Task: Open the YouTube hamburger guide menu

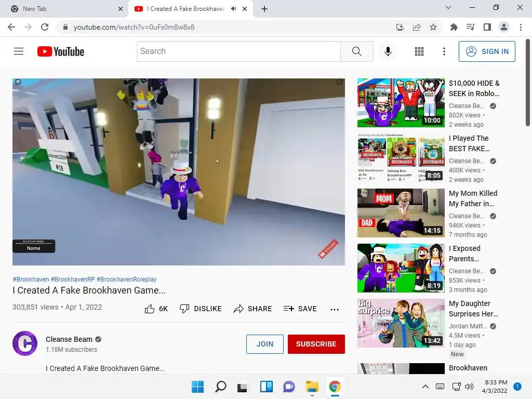Action: pyautogui.click(x=19, y=51)
